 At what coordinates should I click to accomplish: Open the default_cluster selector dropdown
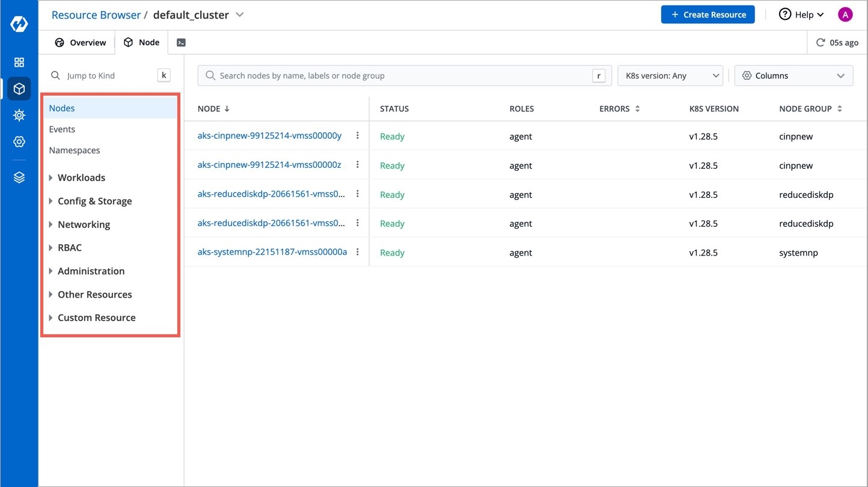(x=239, y=15)
